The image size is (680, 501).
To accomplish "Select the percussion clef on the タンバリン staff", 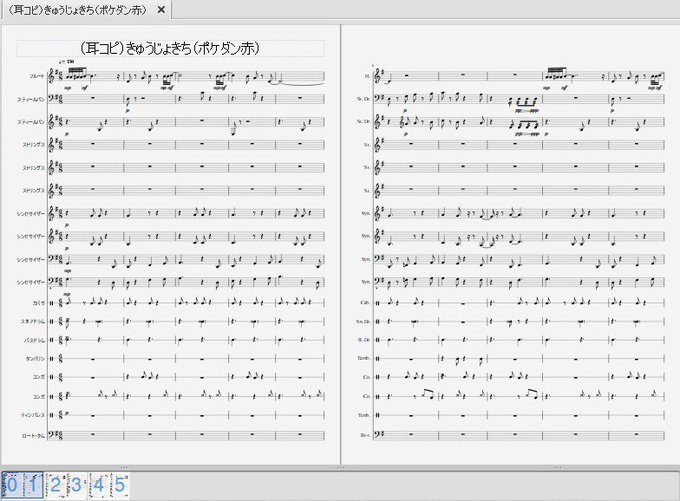I will (52, 359).
